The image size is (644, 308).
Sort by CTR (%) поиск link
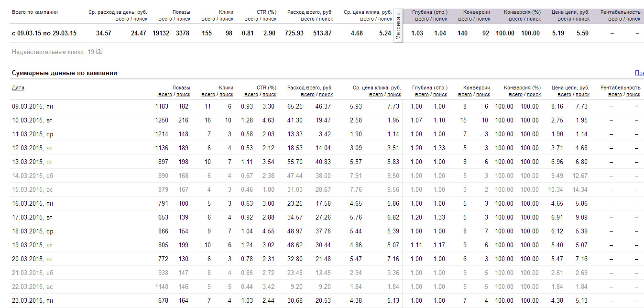(269, 95)
